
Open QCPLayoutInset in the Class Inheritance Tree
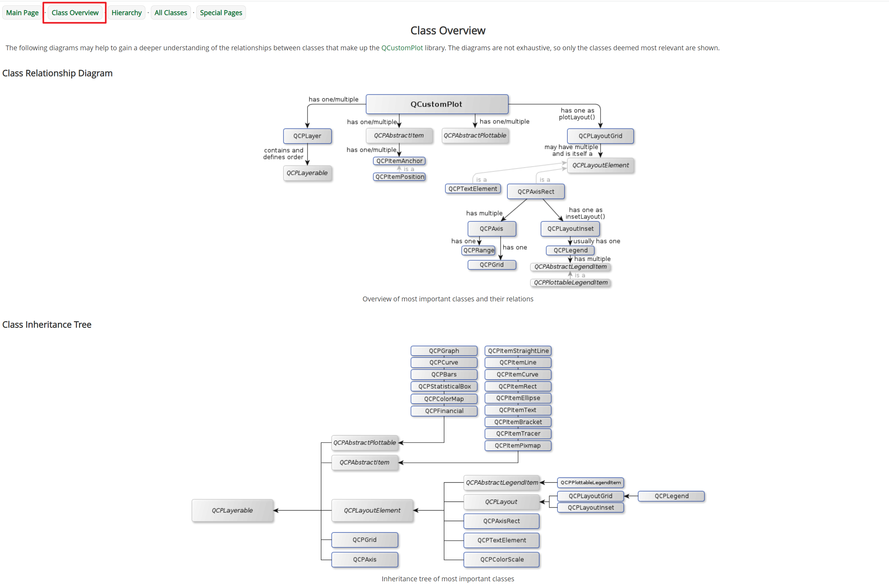[591, 508]
